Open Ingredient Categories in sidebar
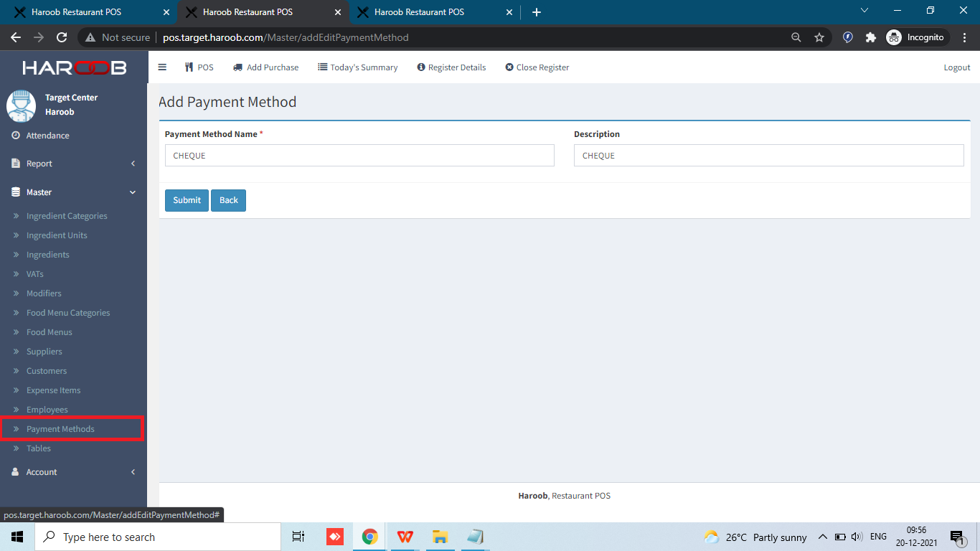The height and width of the screenshot is (551, 980). (67, 216)
